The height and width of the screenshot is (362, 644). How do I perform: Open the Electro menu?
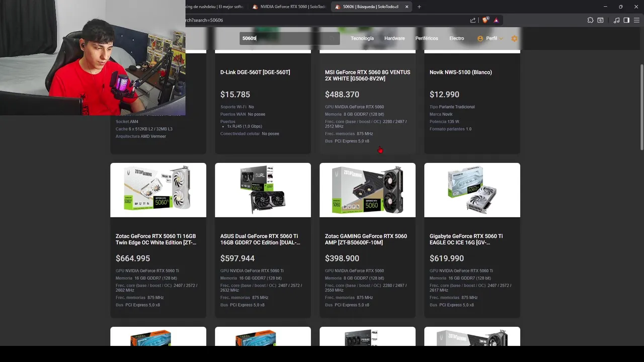pyautogui.click(x=457, y=38)
